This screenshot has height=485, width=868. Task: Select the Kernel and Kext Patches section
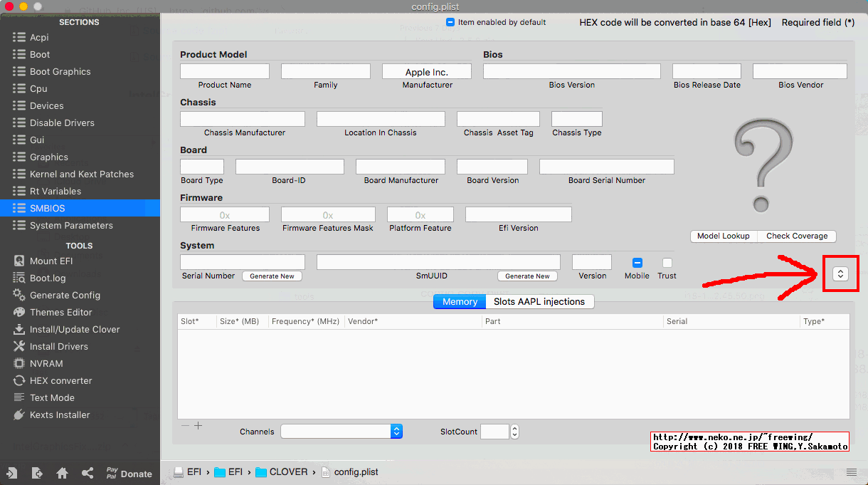tap(81, 174)
